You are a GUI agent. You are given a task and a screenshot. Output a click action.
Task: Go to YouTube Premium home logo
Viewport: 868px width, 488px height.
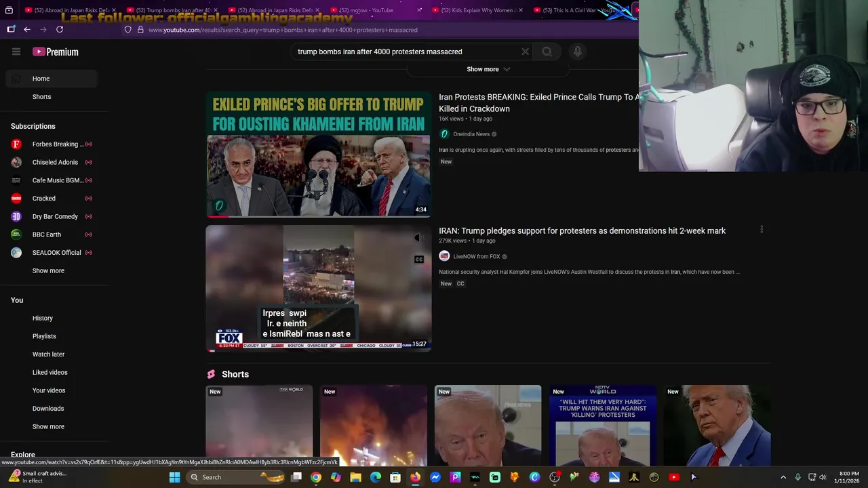[x=56, y=52]
